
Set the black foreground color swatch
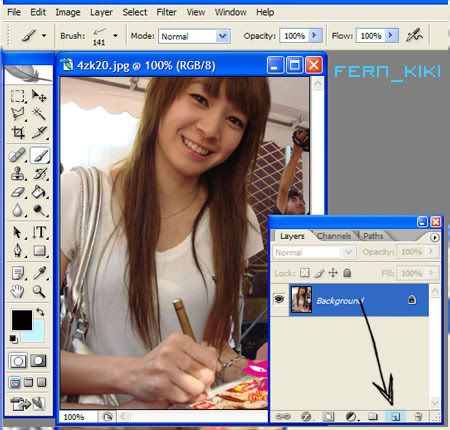point(22,320)
